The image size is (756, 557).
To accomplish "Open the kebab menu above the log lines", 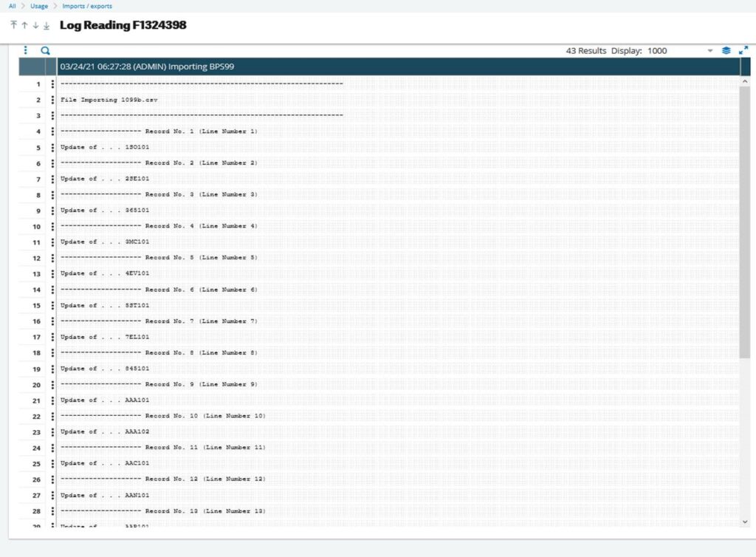I will point(26,50).
